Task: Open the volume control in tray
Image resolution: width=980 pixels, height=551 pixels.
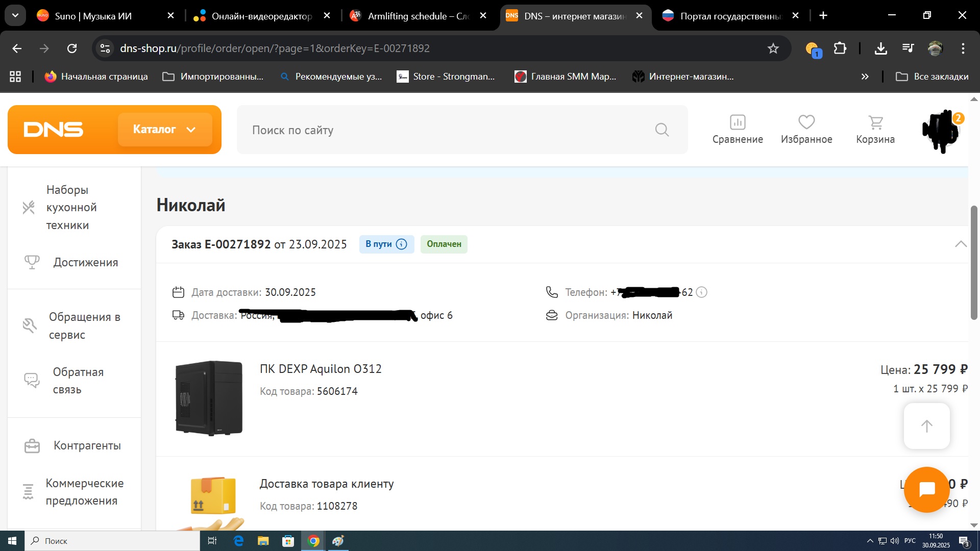Action: click(x=894, y=541)
